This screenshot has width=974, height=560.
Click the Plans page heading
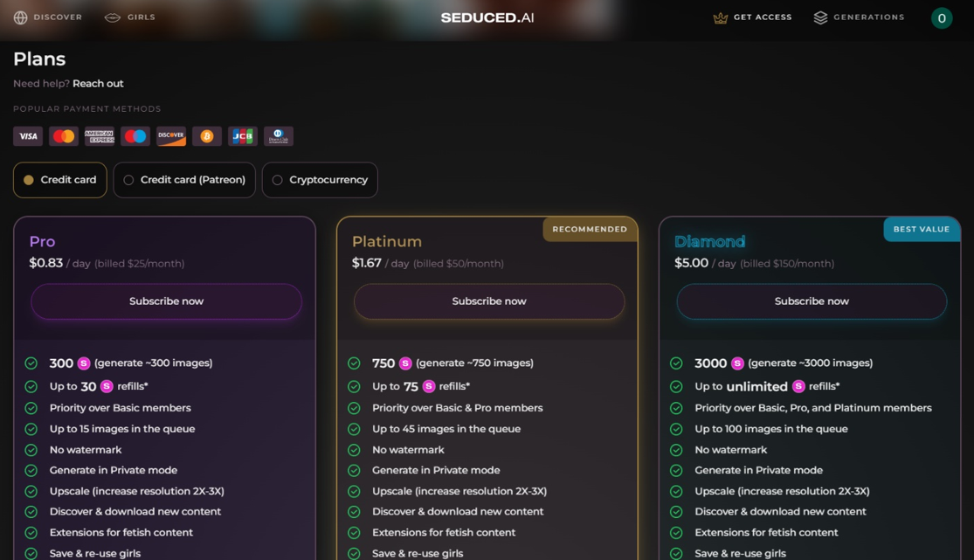pyautogui.click(x=40, y=59)
